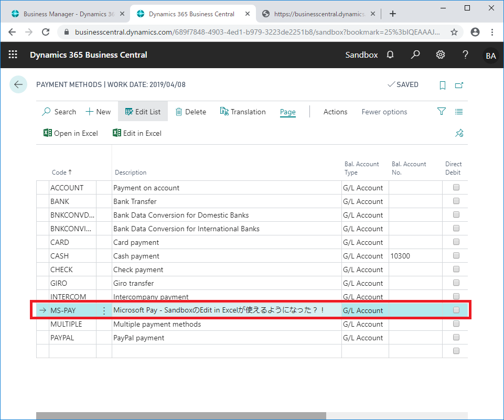Switch the list layout view icon
Viewport: 504px width, 420px height.
(x=459, y=112)
